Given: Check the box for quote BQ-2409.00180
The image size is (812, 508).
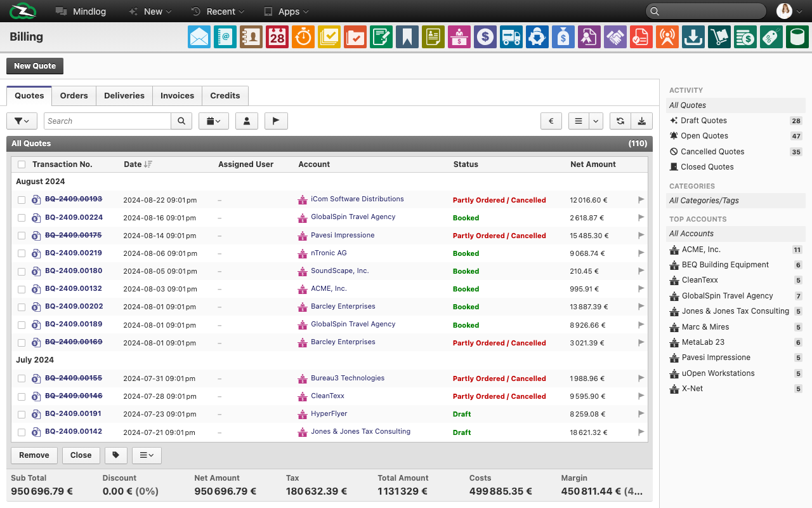Looking at the screenshot, I should click(x=22, y=271).
